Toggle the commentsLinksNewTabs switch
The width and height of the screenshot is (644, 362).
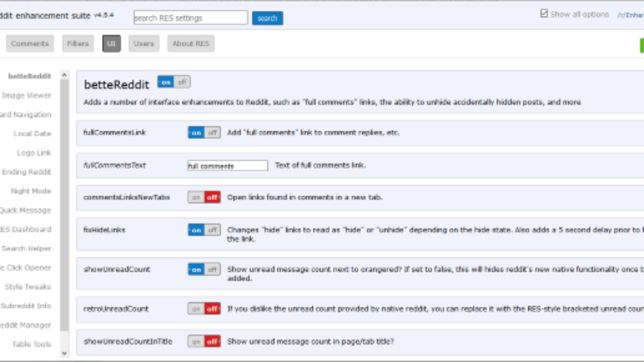coord(204,197)
